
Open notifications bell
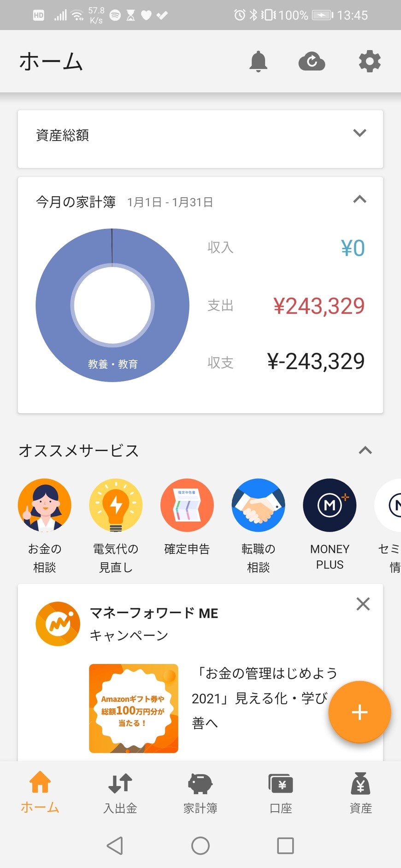point(258,62)
